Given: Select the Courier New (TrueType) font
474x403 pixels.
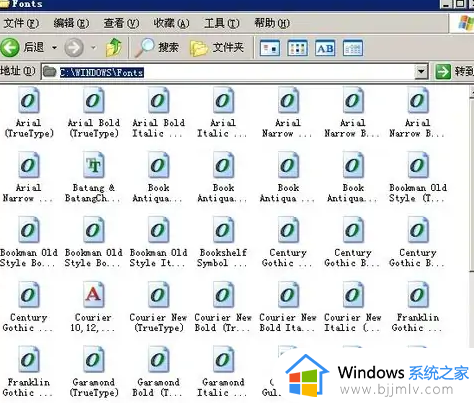Looking at the screenshot, I should pyautogui.click(x=158, y=307).
